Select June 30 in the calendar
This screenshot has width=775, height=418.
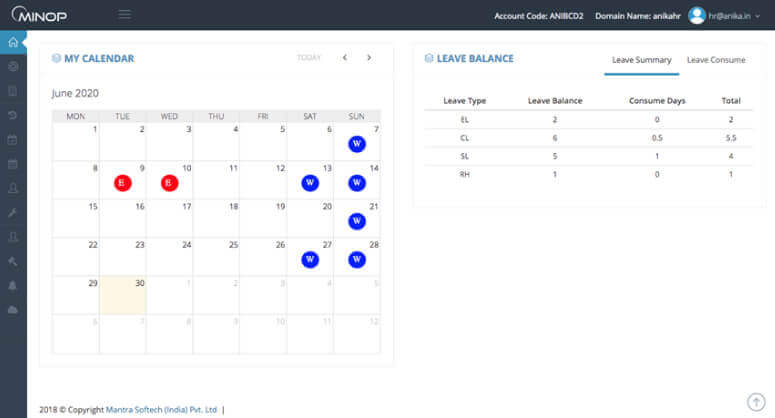(x=123, y=295)
